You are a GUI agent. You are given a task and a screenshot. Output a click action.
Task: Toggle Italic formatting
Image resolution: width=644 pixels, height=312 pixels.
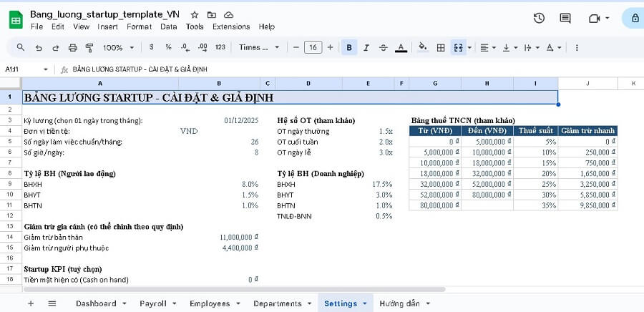click(x=366, y=48)
